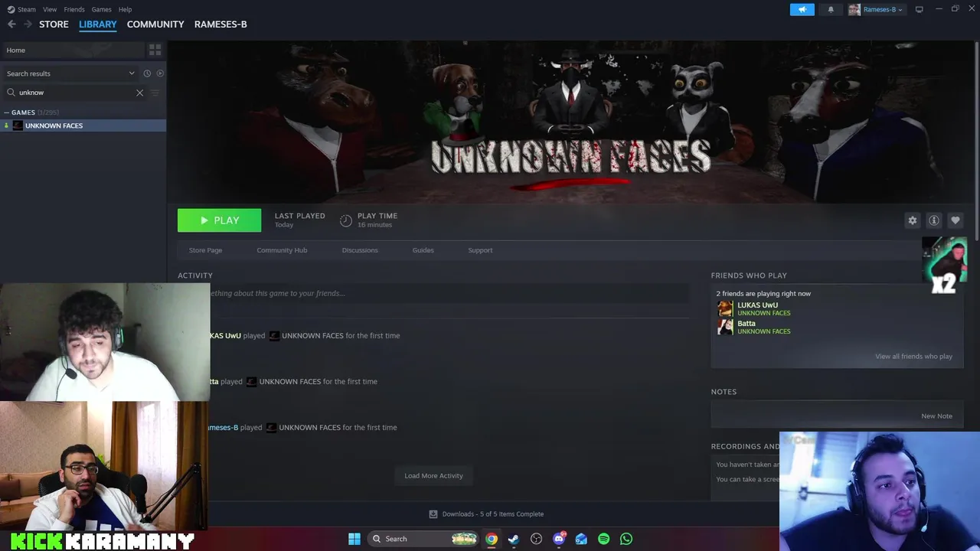Screen dimensions: 980x551
Task: Go forward with the navigation arrow
Action: point(28,24)
